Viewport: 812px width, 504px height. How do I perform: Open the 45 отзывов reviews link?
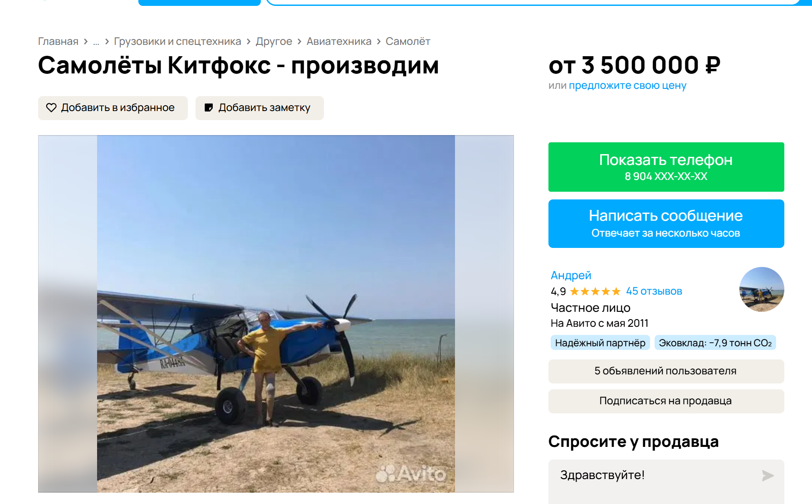[654, 291]
